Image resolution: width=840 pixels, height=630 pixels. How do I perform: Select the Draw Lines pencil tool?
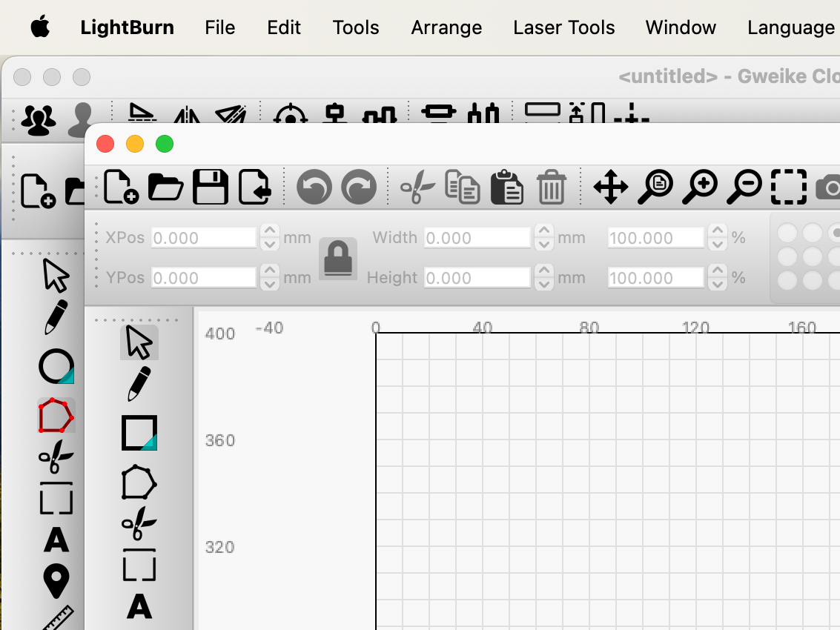pos(139,384)
